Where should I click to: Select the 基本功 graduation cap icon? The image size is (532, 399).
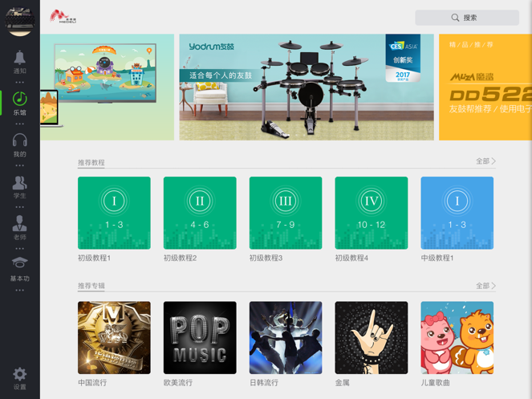20,263
